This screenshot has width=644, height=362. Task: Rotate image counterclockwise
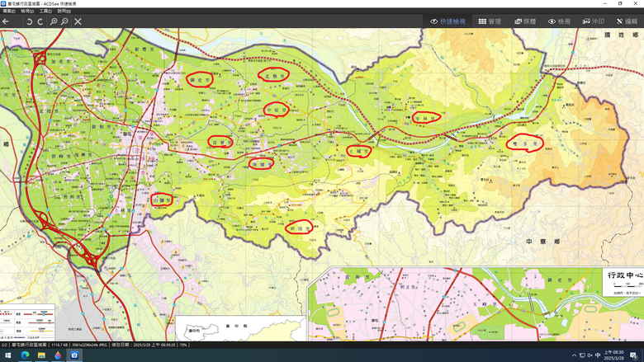click(29, 21)
